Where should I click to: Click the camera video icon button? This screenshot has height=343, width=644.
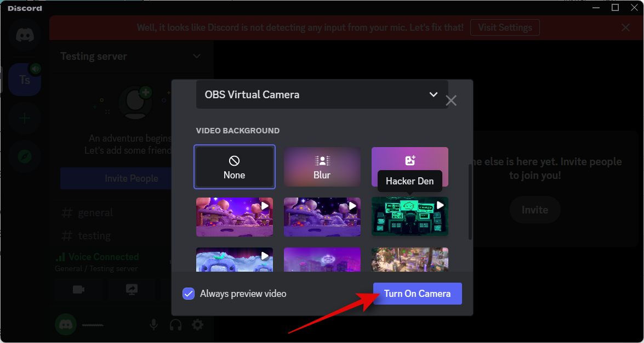click(78, 289)
